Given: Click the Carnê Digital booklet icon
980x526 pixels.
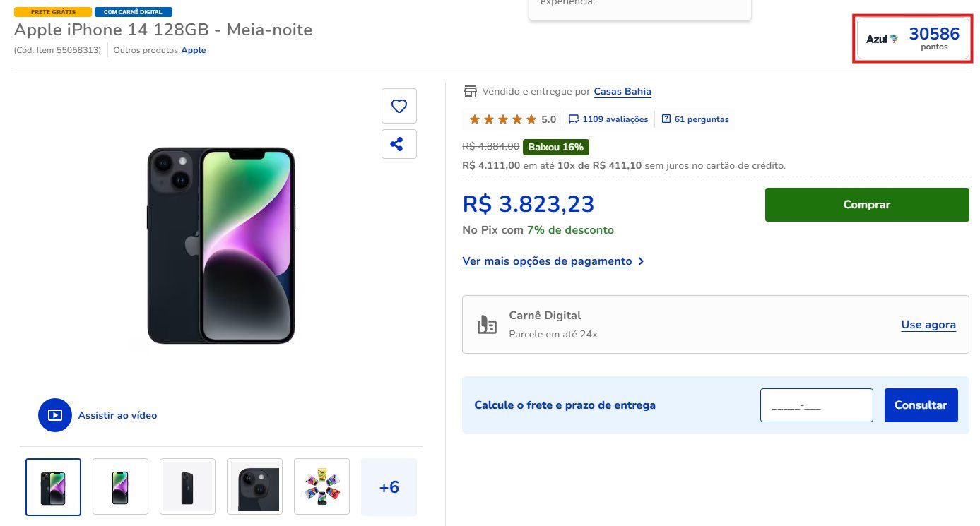Looking at the screenshot, I should click(x=487, y=325).
